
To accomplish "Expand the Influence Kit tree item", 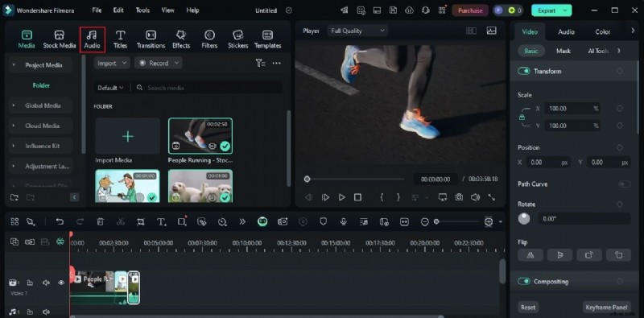I will tap(13, 146).
